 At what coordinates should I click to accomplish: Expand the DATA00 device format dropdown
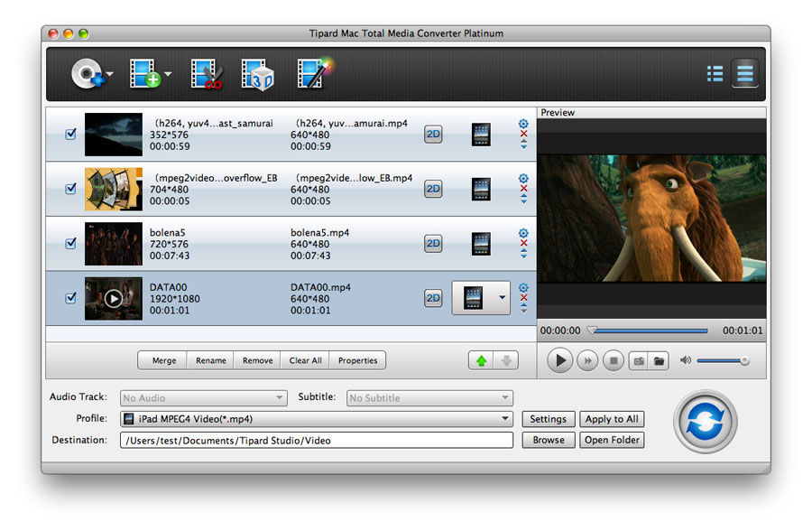502,298
